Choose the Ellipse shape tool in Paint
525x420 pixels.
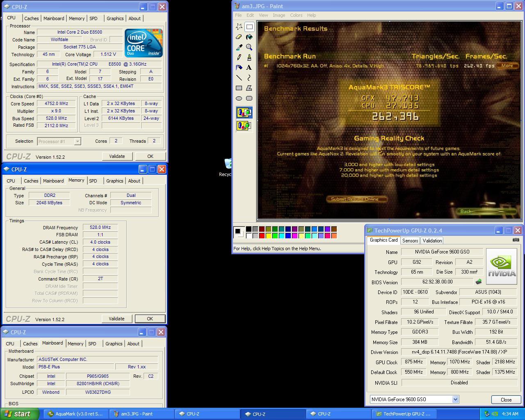click(x=239, y=98)
